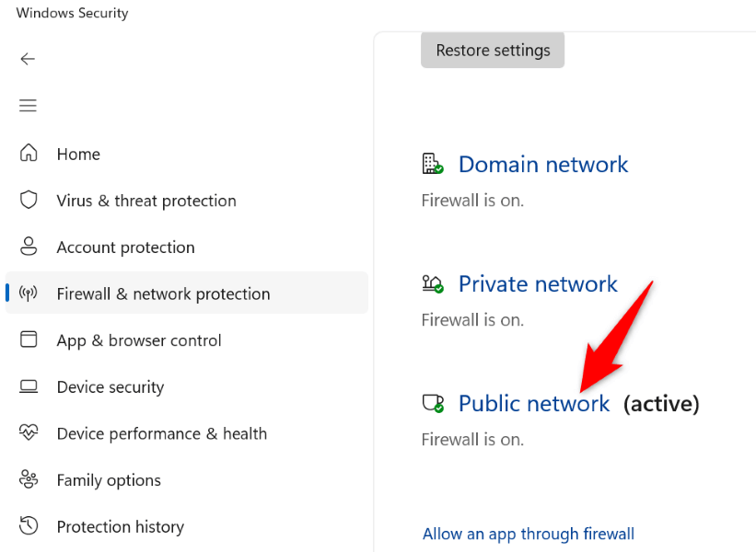Open Public network firewall settings

tap(534, 403)
